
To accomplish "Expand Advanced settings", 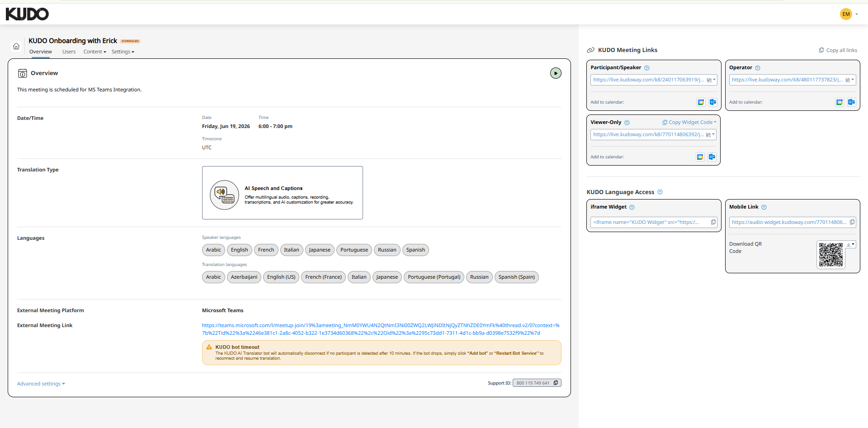I will coord(41,384).
